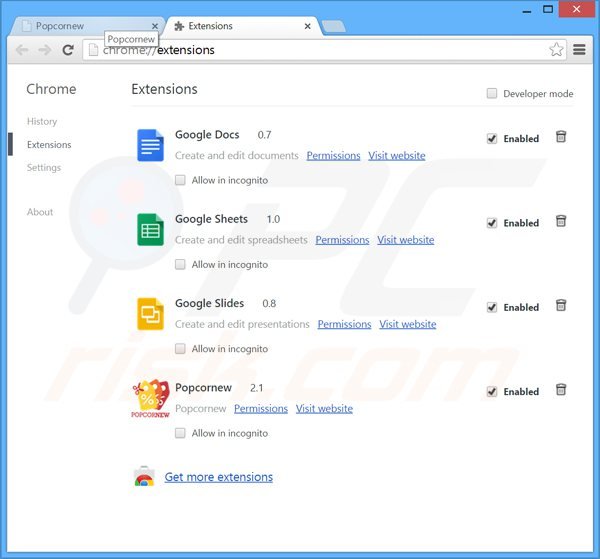Viewport: 600px width, 559px height.
Task: Select the Extensions browser tab
Action: point(241,26)
